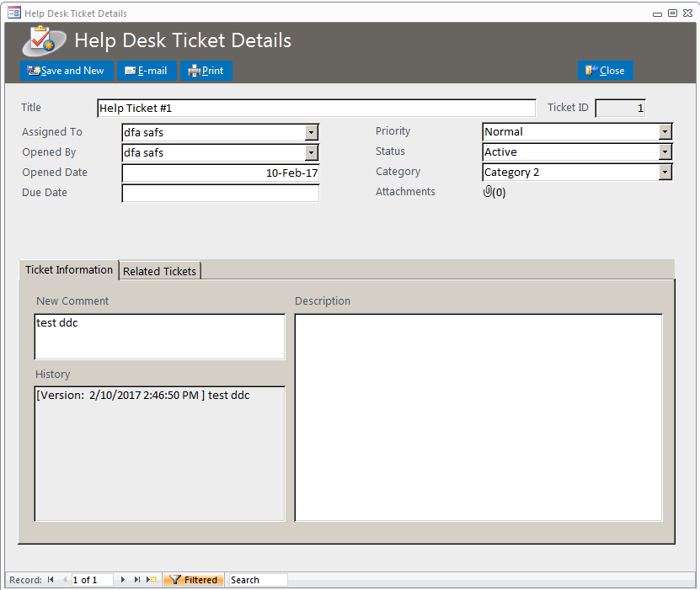Open the Category dropdown arrow

click(x=665, y=173)
